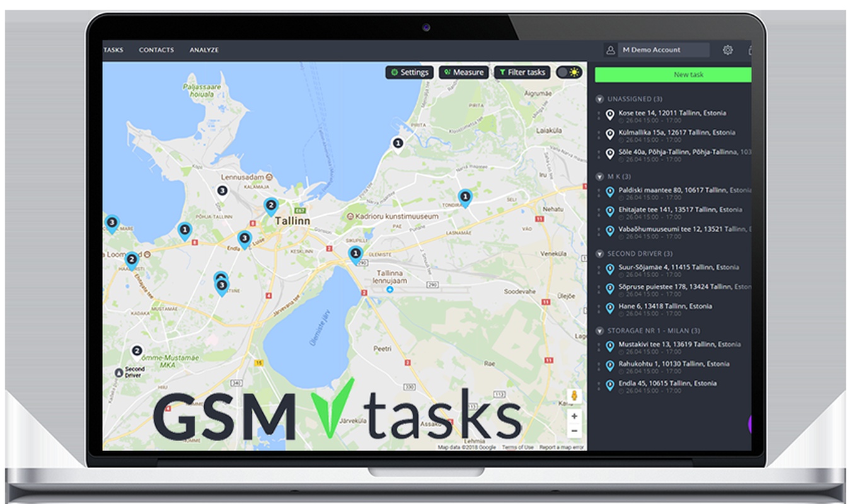
Task: Click the blue pin for Mustakivi tee 13
Action: (x=609, y=346)
